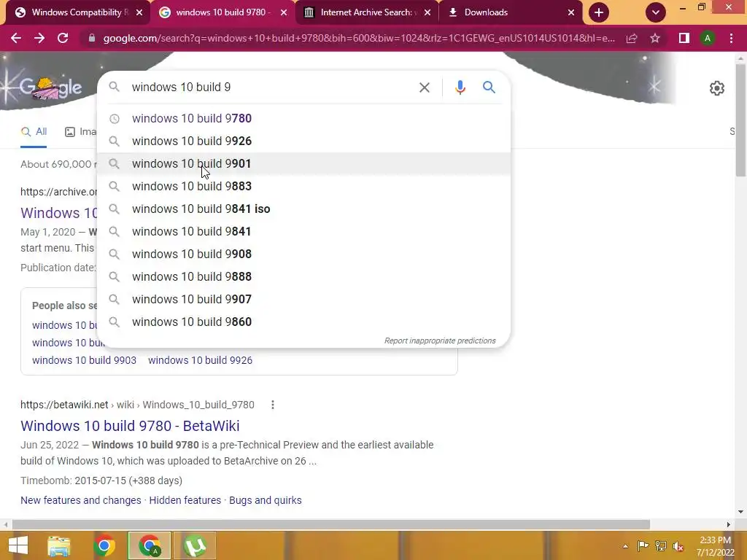Click the horizontal scrollbar thumb
747x560 pixels.
tap(330, 524)
